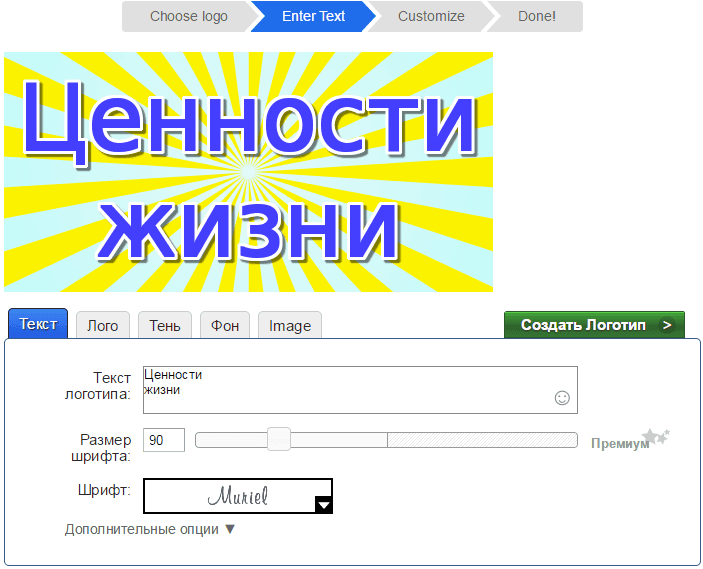Viewport: 703px width, 569px height.
Task: Select the Muriel font preview box
Action: (x=238, y=496)
